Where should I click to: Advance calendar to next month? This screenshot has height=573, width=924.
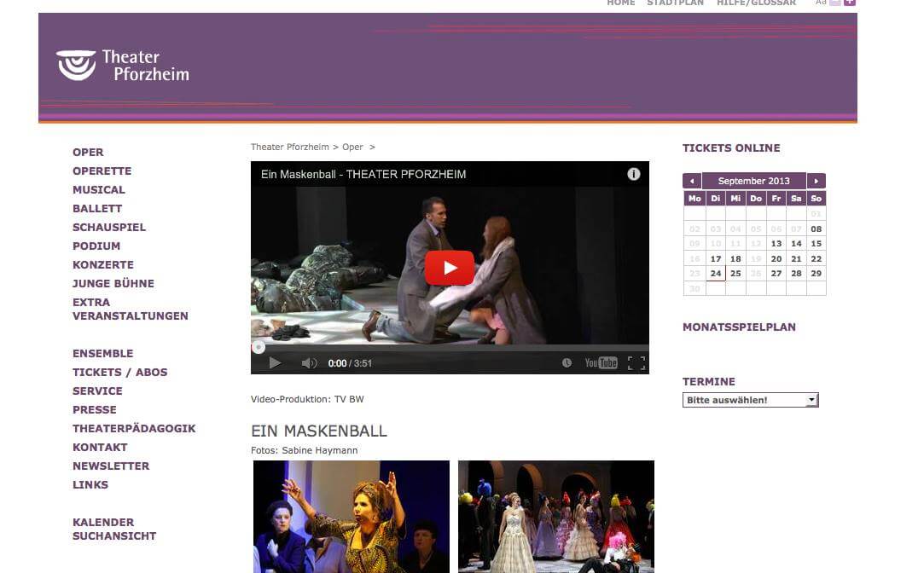pyautogui.click(x=816, y=181)
